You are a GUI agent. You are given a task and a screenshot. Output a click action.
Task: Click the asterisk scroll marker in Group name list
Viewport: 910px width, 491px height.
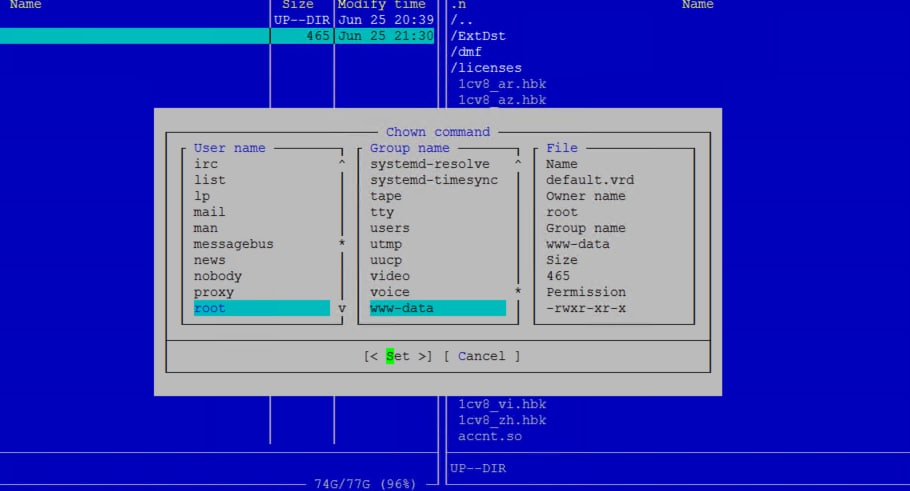(x=518, y=291)
